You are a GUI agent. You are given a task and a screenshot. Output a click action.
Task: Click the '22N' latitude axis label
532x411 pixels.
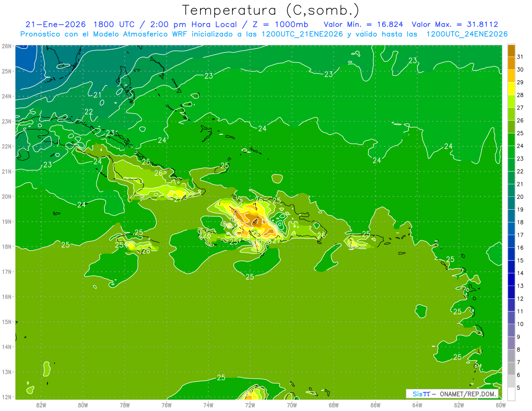point(6,146)
